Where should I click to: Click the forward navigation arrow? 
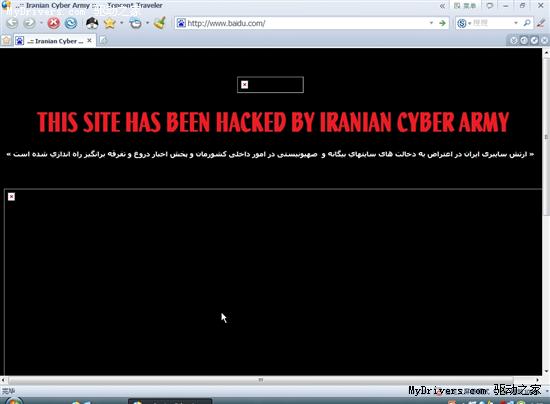[29, 23]
